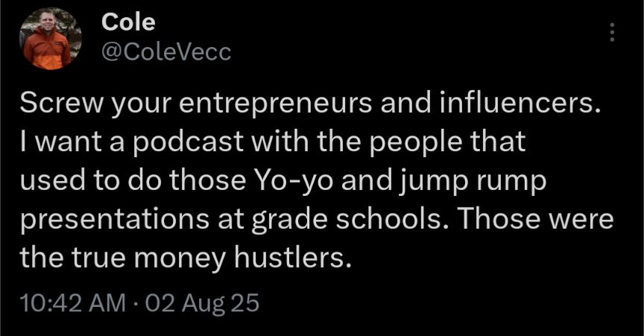The image size is (644, 336).
Task: Click the word entrepreneurs in the tweet
Action: coord(275,104)
